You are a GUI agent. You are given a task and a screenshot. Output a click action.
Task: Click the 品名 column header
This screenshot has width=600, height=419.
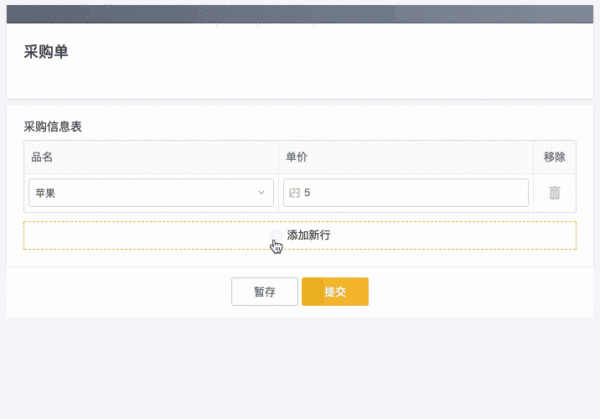tap(42, 157)
